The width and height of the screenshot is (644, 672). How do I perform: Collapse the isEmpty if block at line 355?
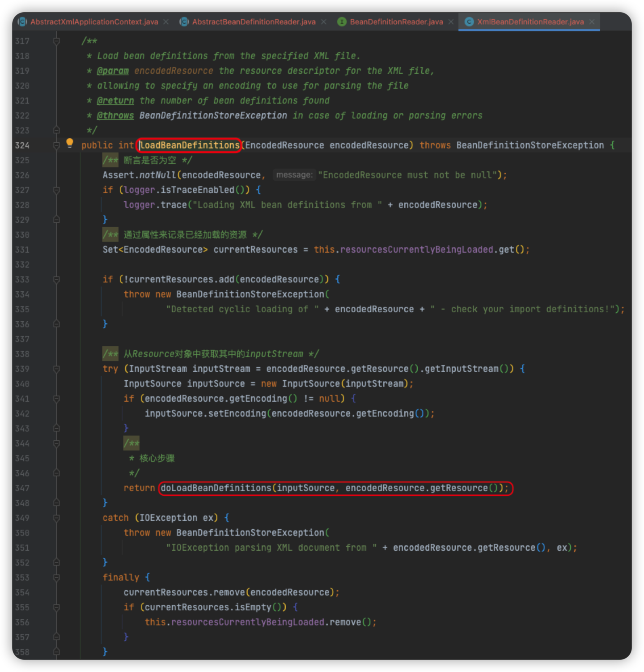coord(56,608)
